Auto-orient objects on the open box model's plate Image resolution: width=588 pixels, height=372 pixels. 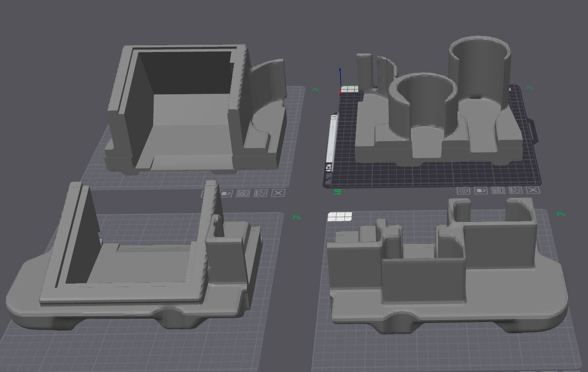[260, 193]
